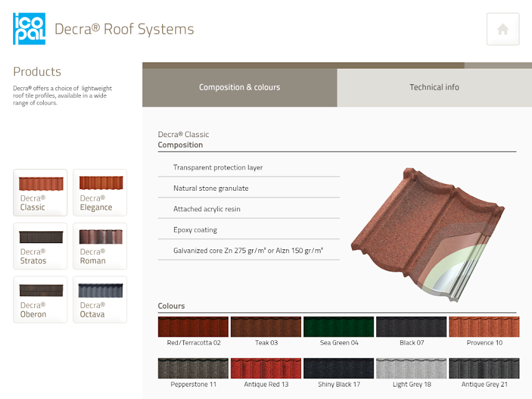Click the 'Epoxy coating' row

click(x=249, y=229)
